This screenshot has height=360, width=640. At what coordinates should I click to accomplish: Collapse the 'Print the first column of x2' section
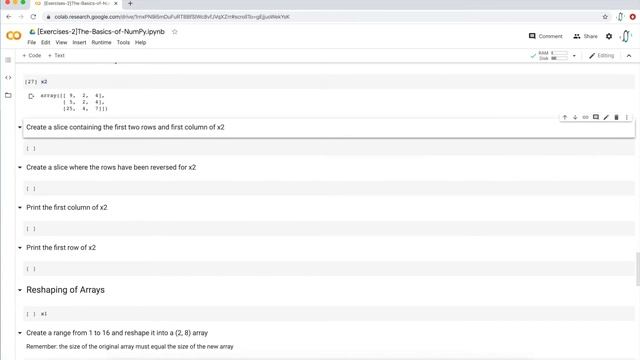click(20, 207)
